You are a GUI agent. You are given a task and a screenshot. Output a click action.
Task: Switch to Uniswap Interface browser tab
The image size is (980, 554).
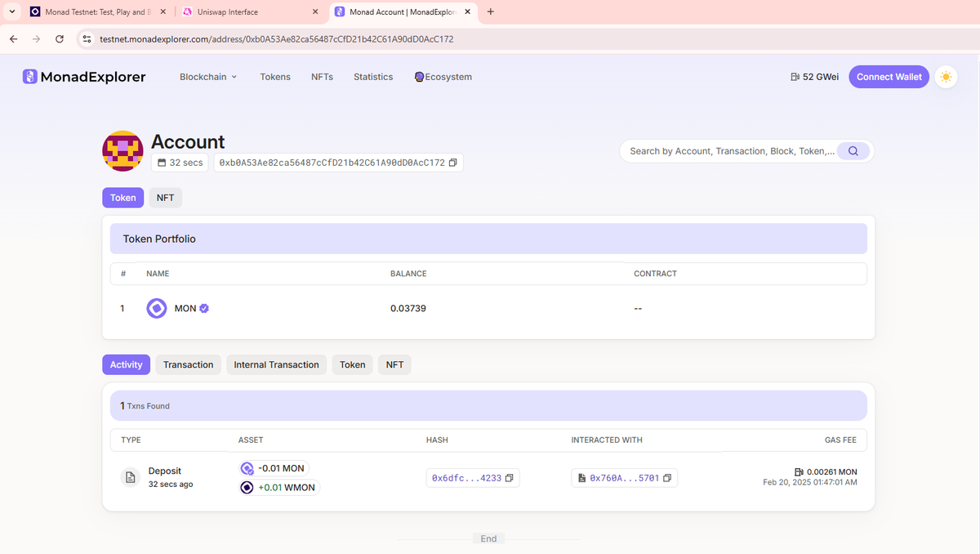pyautogui.click(x=251, y=12)
